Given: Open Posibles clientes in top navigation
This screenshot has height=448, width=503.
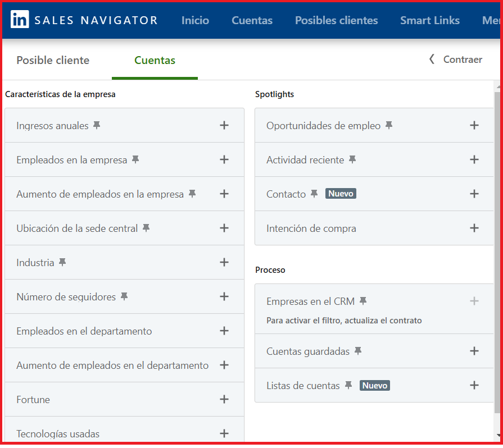Looking at the screenshot, I should point(336,20).
